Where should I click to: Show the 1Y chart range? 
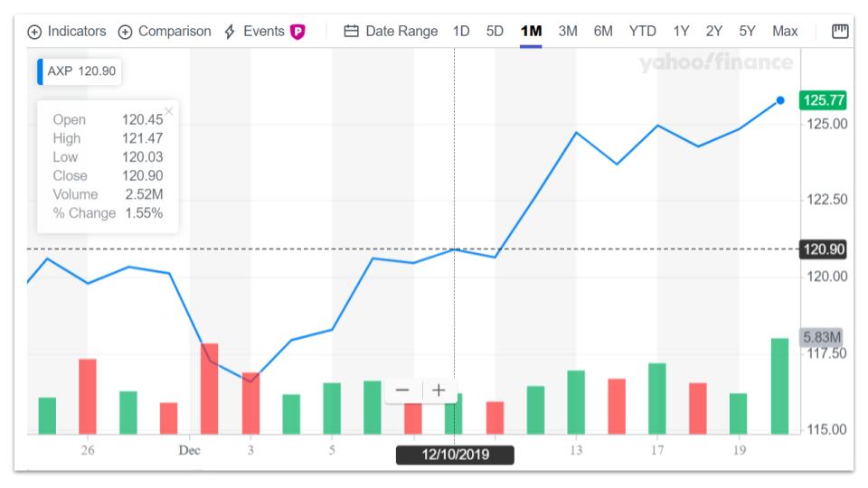pyautogui.click(x=681, y=32)
